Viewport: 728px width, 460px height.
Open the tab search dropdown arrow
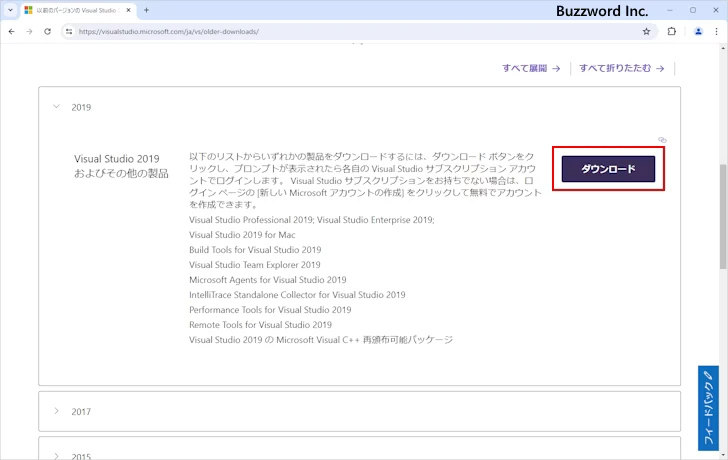tap(10, 10)
